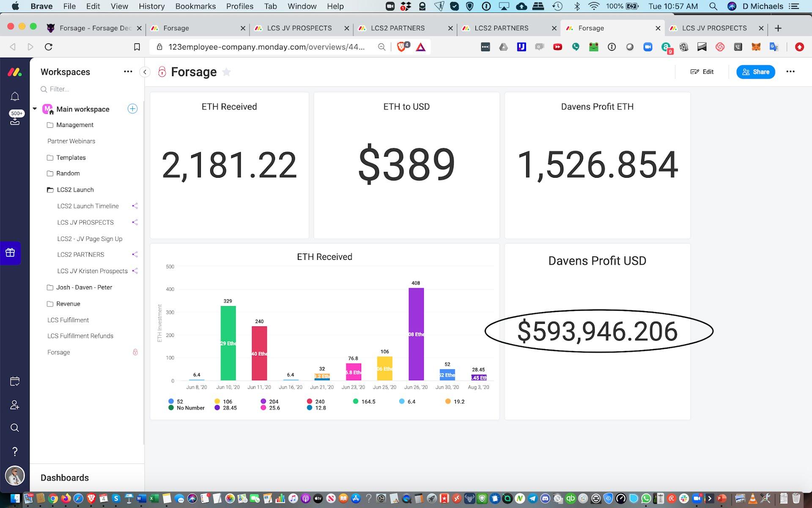Open the notifications bell

click(x=15, y=97)
